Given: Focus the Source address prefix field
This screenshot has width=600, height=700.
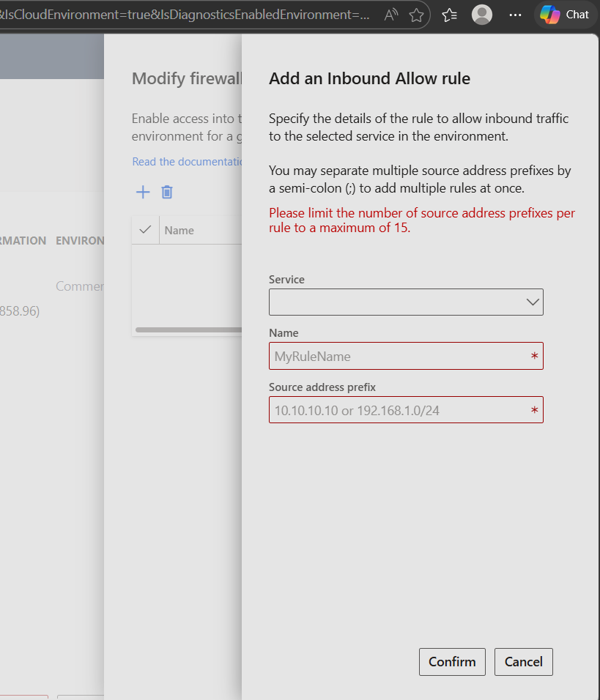Looking at the screenshot, I should [x=406, y=410].
